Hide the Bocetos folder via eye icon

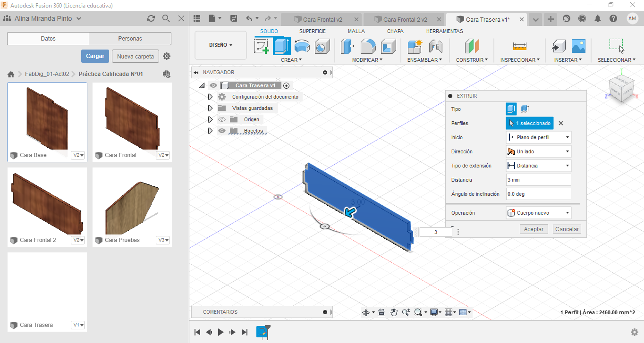[x=222, y=131]
